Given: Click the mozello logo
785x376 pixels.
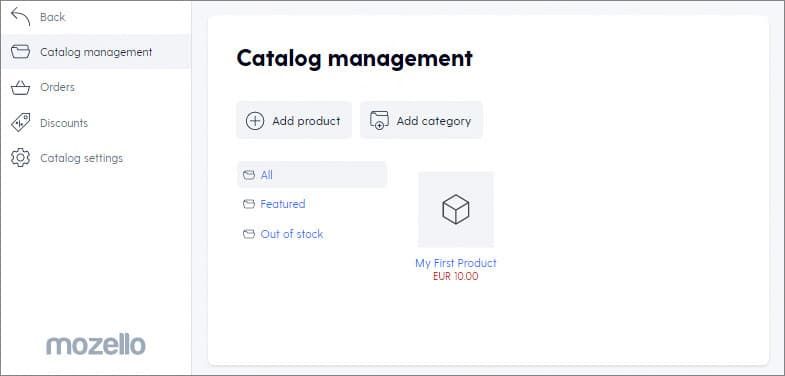Looking at the screenshot, I should pos(96,345).
